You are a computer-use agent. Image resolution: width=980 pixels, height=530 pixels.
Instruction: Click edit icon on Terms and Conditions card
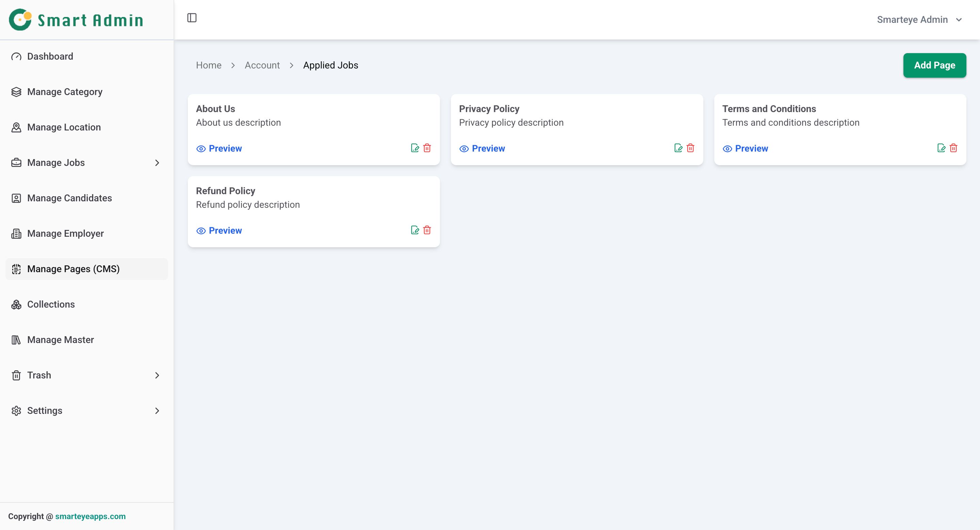click(941, 148)
